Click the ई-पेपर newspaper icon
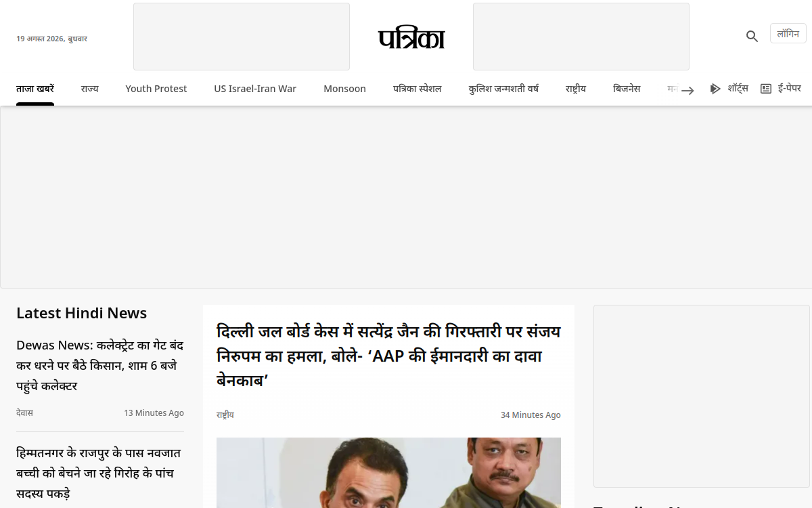 [766, 89]
